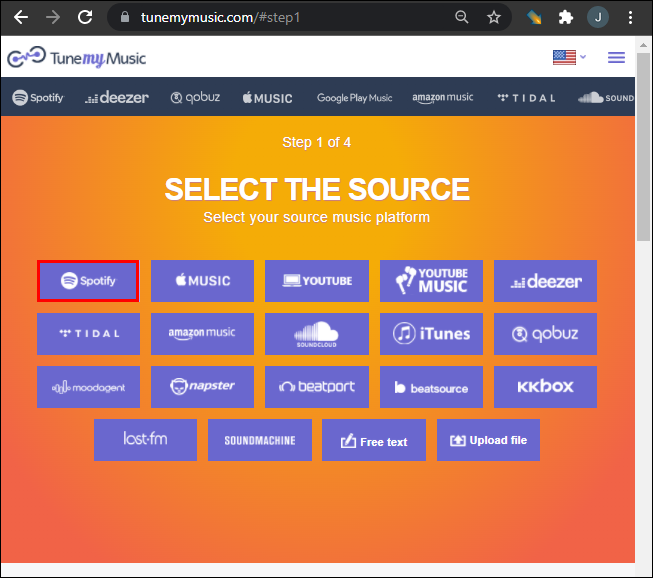Select Spotify as the source platform
The height and width of the screenshot is (578, 653).
point(88,281)
